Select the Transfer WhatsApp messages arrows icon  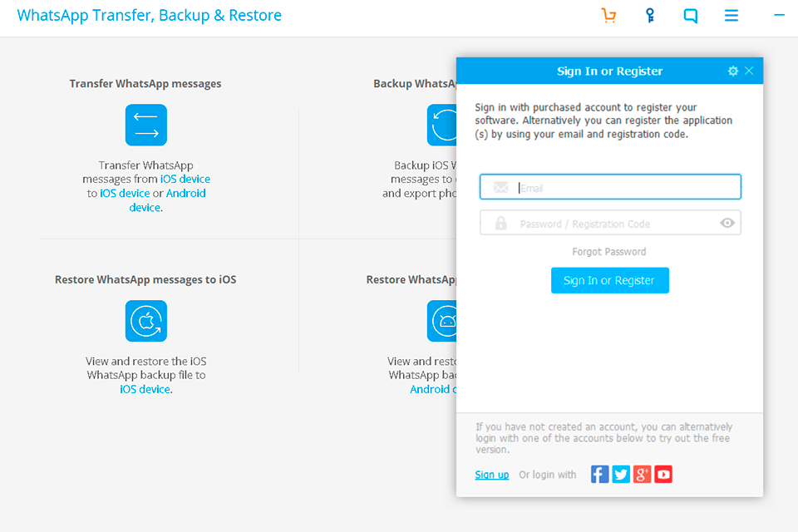[145, 125]
